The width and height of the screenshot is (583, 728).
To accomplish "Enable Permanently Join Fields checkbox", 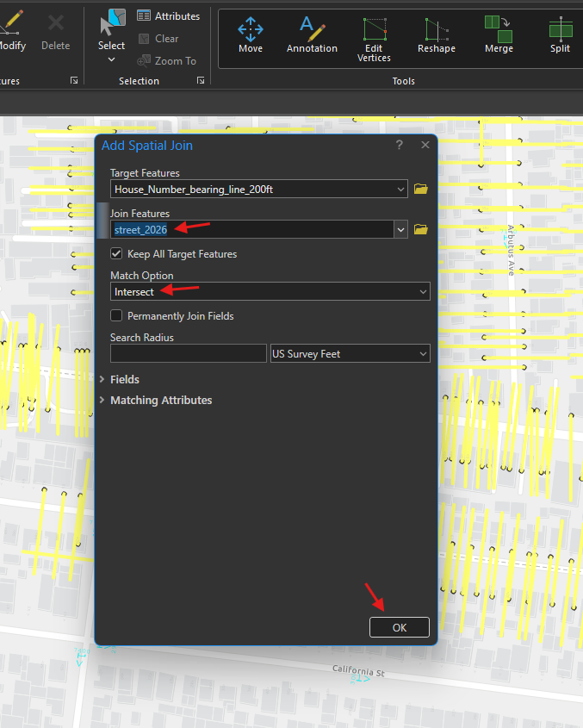I will pos(116,315).
